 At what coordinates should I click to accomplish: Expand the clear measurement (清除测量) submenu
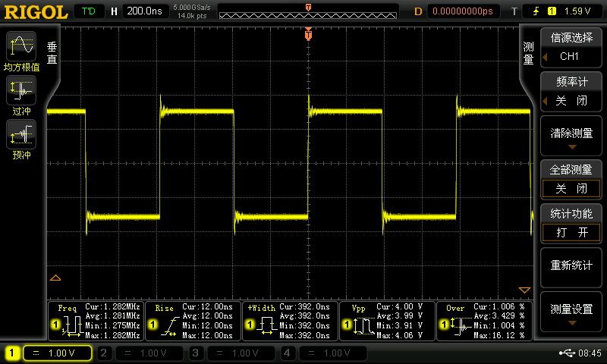(x=571, y=136)
